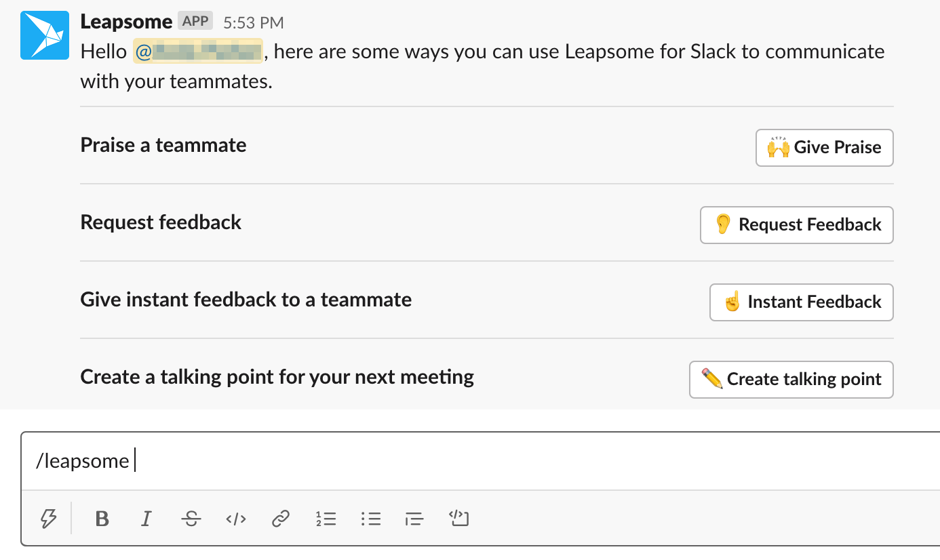The image size is (940, 560).
Task: Click the APP badge next to Leapsome
Action: (195, 22)
